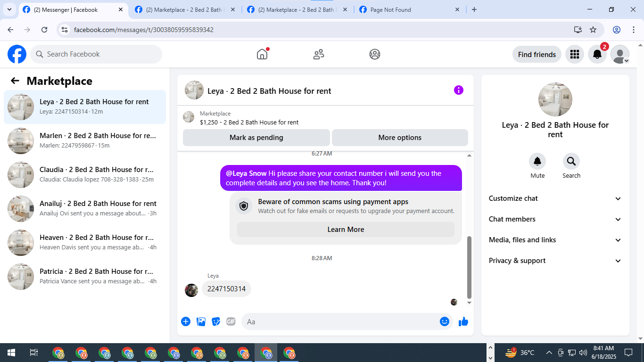Click the More options button
Viewport: 644px width, 362px height.
(x=400, y=138)
